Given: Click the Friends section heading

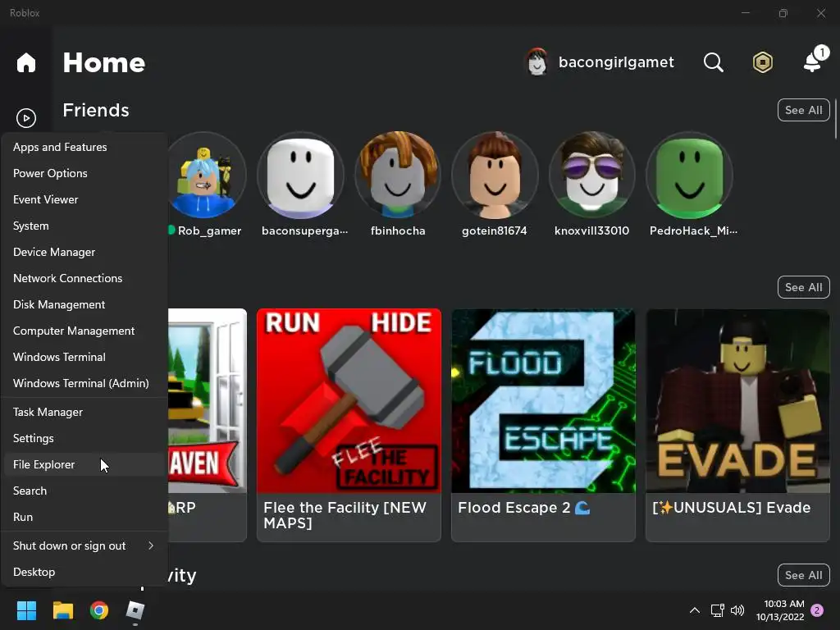Looking at the screenshot, I should (96, 110).
